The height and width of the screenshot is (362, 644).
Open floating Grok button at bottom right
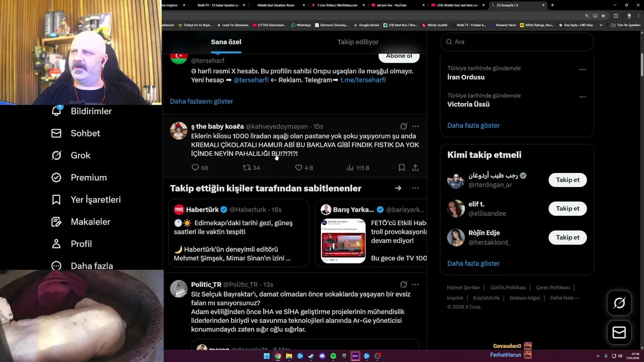619,303
